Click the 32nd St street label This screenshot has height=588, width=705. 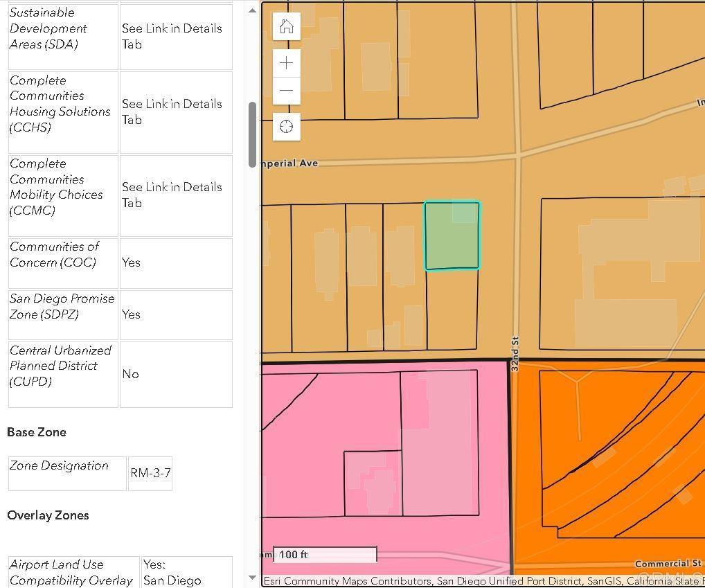[515, 354]
